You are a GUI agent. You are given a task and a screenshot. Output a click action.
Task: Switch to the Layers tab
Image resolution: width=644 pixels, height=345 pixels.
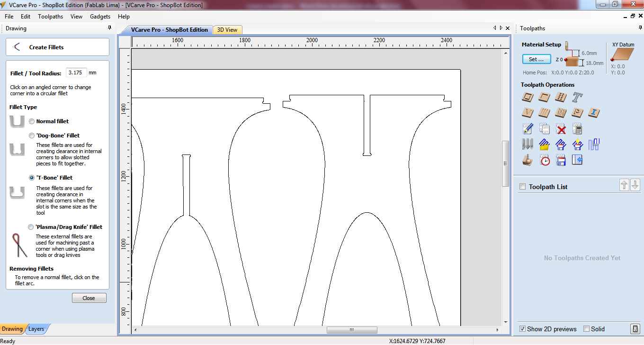(36, 329)
